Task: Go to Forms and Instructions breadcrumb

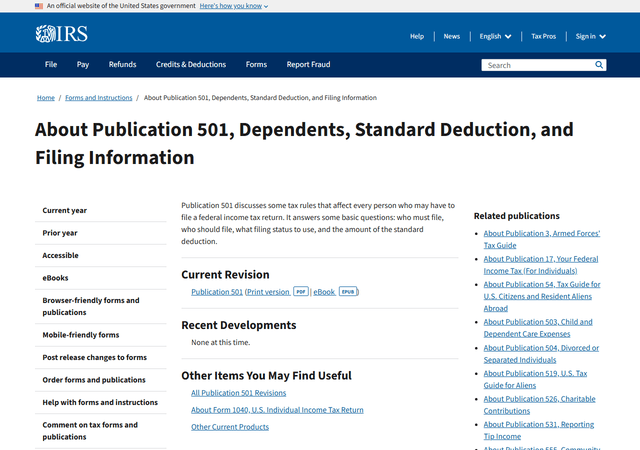Action: pos(99,98)
